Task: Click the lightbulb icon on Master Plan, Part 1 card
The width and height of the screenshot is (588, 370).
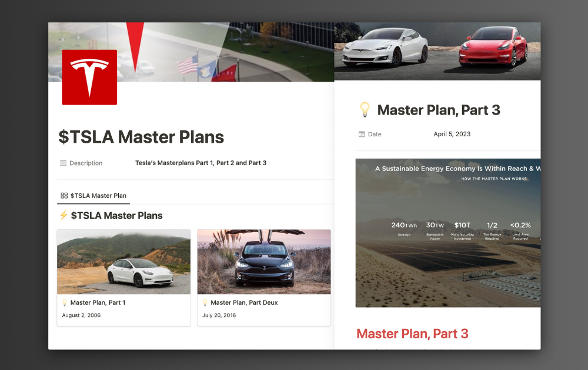Action: [x=65, y=302]
